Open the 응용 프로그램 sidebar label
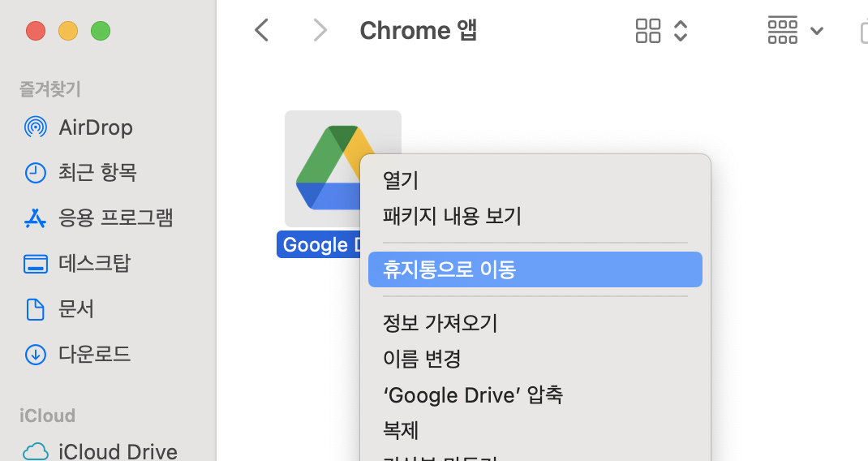This screenshot has height=461, width=868. (x=116, y=218)
